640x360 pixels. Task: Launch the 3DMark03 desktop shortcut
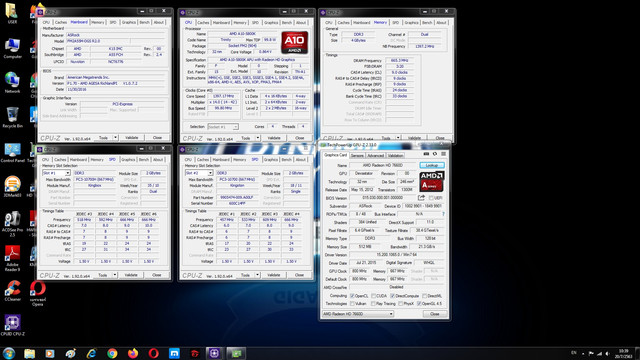pos(12,187)
